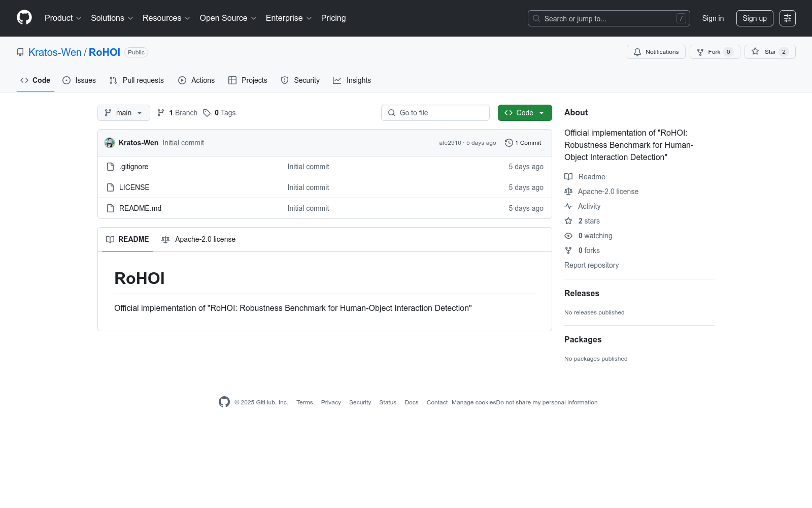The image size is (812, 508).
Task: Click the Notifications button
Action: 656,52
